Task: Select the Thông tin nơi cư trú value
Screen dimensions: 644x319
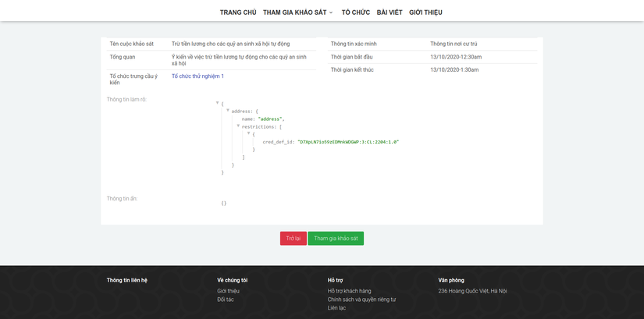Action: 454,44
